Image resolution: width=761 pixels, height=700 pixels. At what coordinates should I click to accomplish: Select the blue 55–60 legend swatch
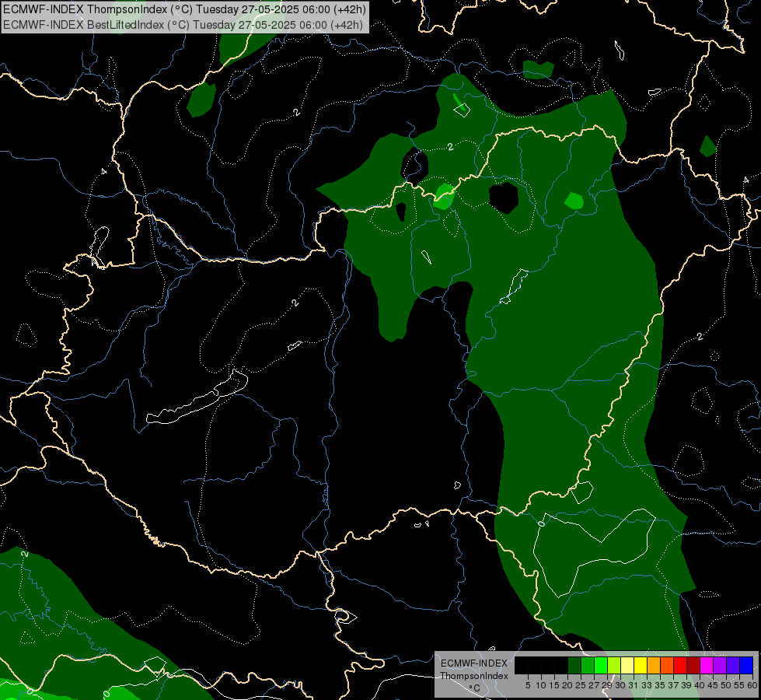[x=746, y=665]
